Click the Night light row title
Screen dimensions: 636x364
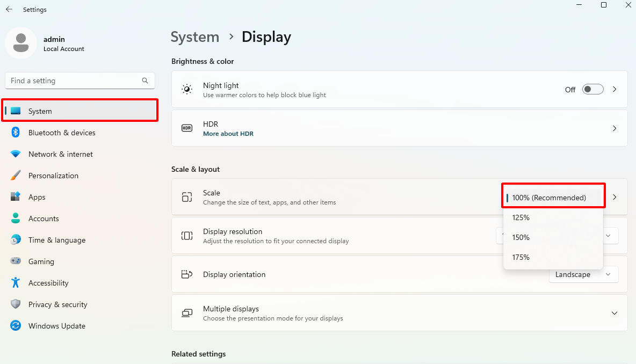tap(221, 85)
